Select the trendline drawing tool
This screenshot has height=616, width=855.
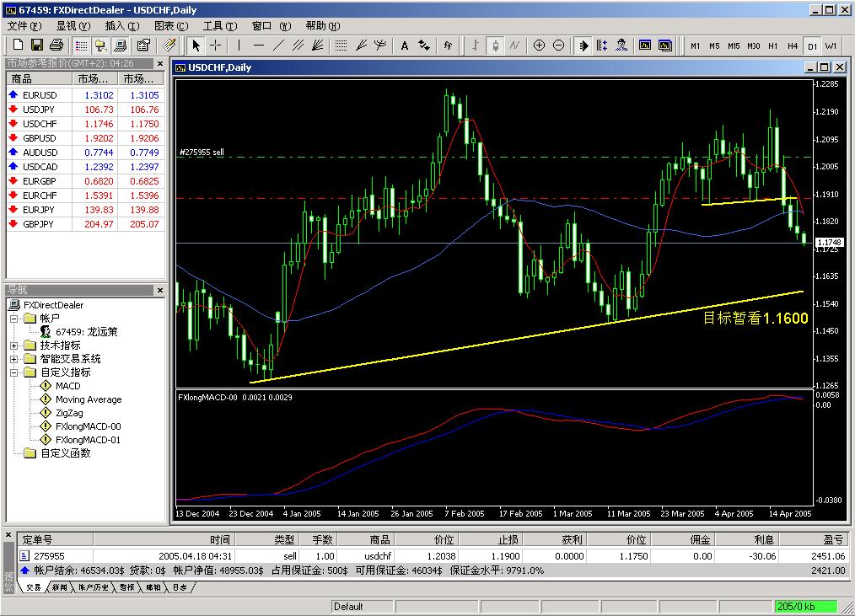278,46
